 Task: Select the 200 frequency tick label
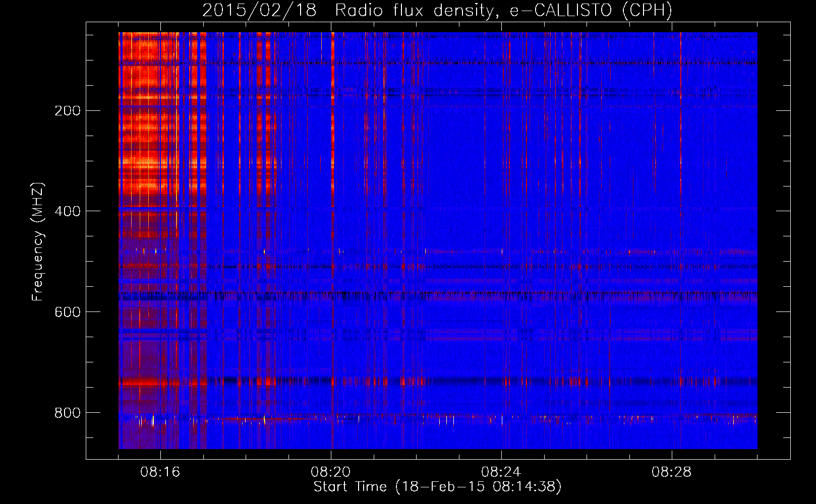click(x=68, y=111)
